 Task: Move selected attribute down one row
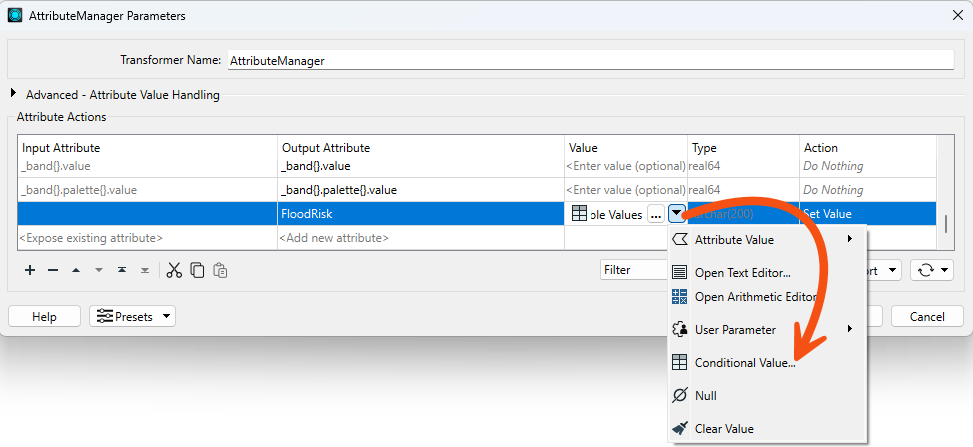pyautogui.click(x=99, y=270)
